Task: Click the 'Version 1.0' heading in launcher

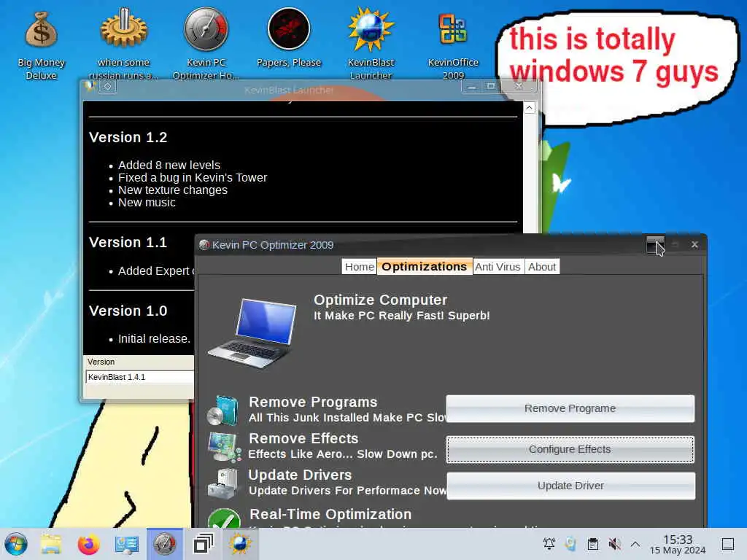Action: [128, 311]
